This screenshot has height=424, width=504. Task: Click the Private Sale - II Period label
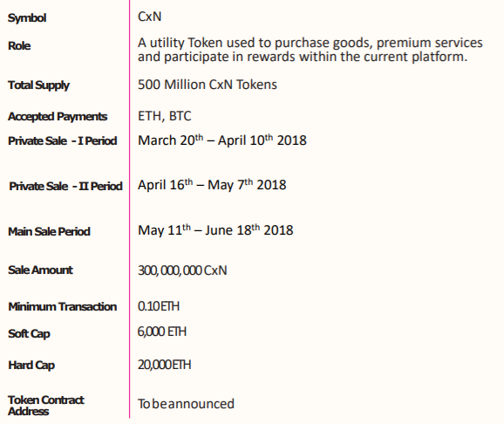point(66,187)
